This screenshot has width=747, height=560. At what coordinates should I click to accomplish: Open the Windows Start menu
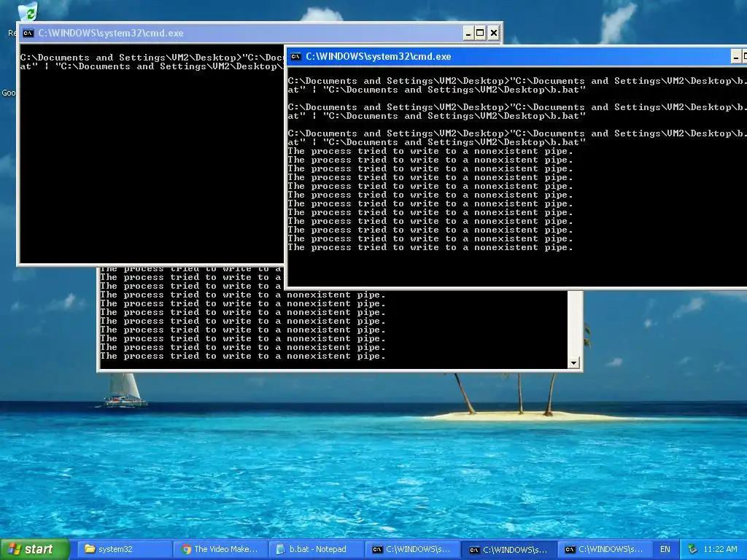pyautogui.click(x=34, y=549)
